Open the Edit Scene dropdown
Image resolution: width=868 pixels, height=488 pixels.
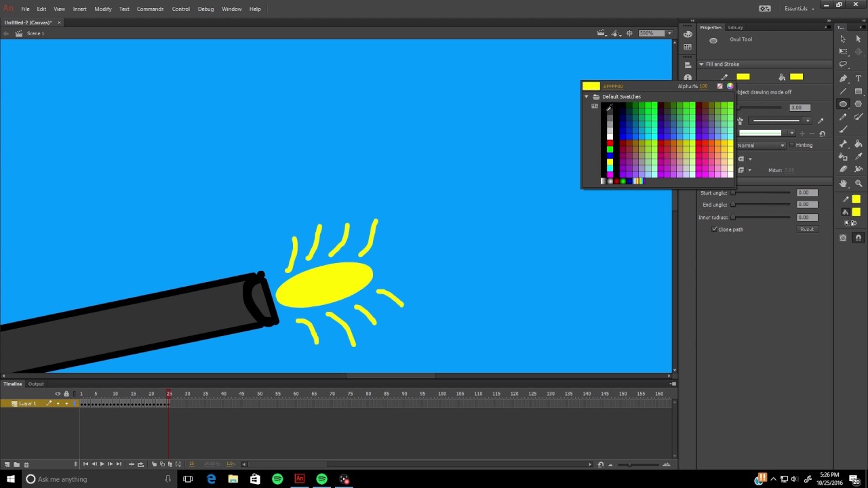601,33
